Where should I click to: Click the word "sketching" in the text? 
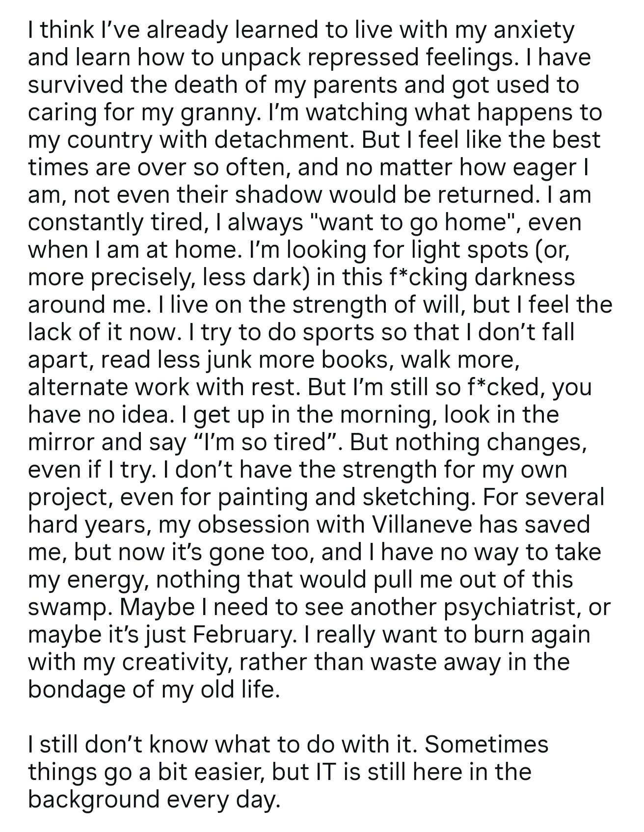[416, 498]
